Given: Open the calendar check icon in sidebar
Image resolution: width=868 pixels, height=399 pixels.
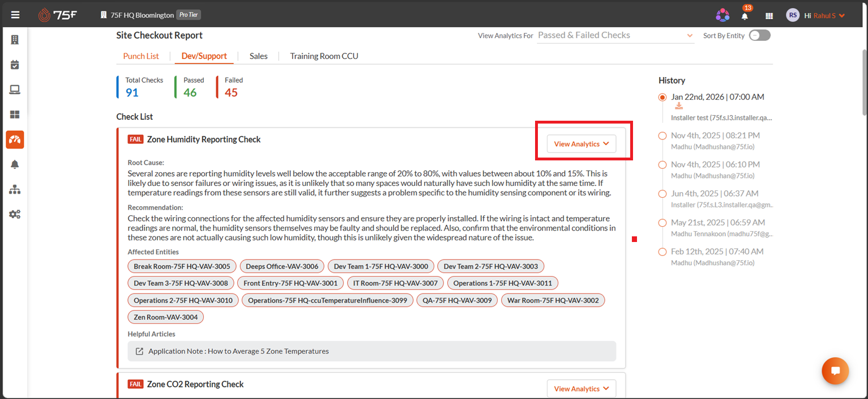Looking at the screenshot, I should [x=15, y=65].
